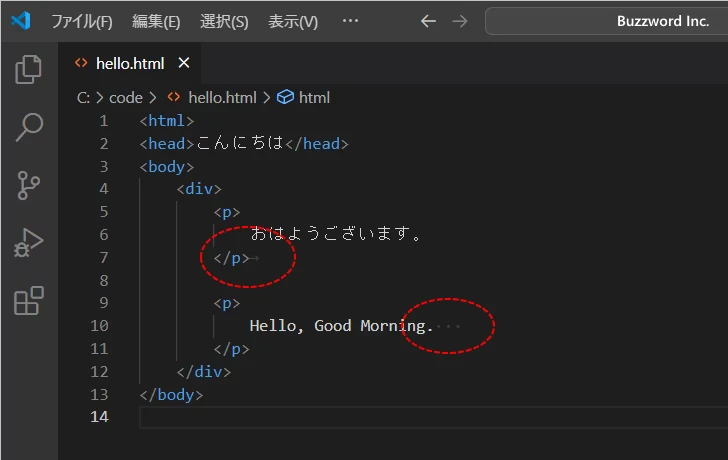Image resolution: width=728 pixels, height=460 pixels.
Task: Open the Extensions view icon
Action: coord(29,301)
